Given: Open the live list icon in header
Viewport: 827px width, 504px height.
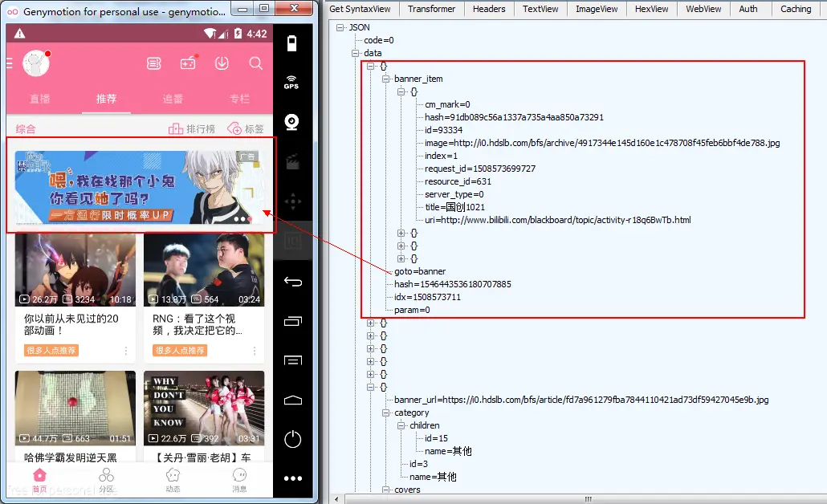Looking at the screenshot, I should (x=154, y=63).
